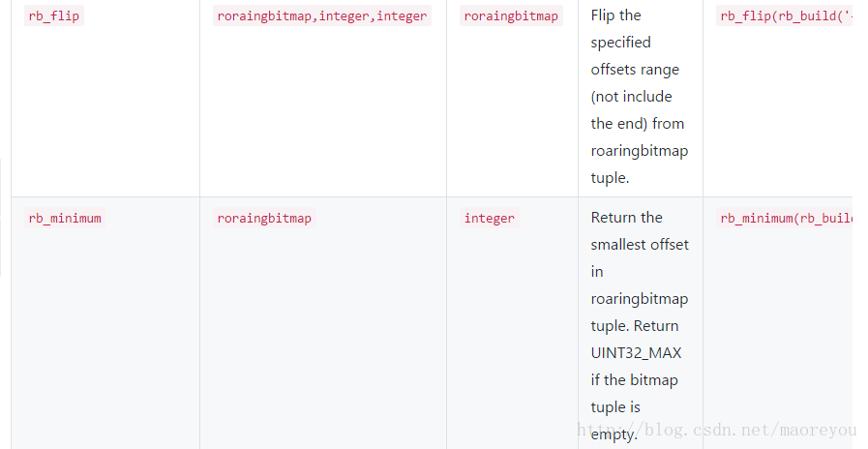Click the UINT32_MAX text in description

tap(636, 352)
